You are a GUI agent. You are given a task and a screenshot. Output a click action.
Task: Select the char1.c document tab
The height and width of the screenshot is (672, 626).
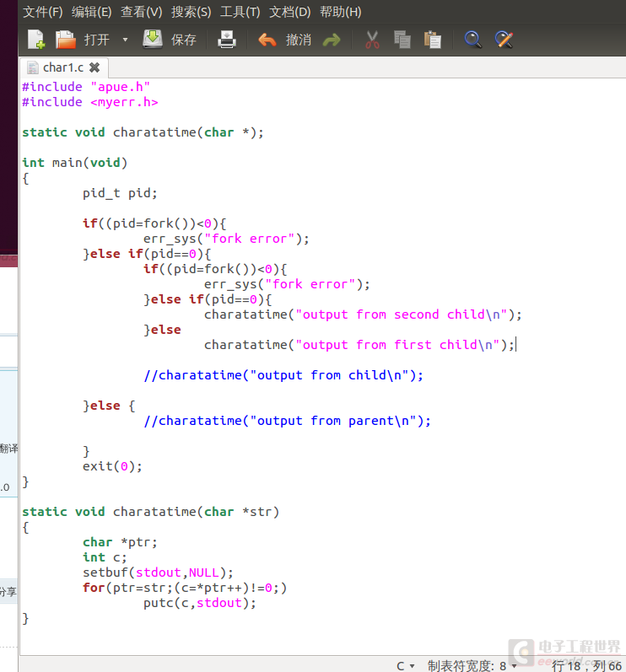point(63,67)
